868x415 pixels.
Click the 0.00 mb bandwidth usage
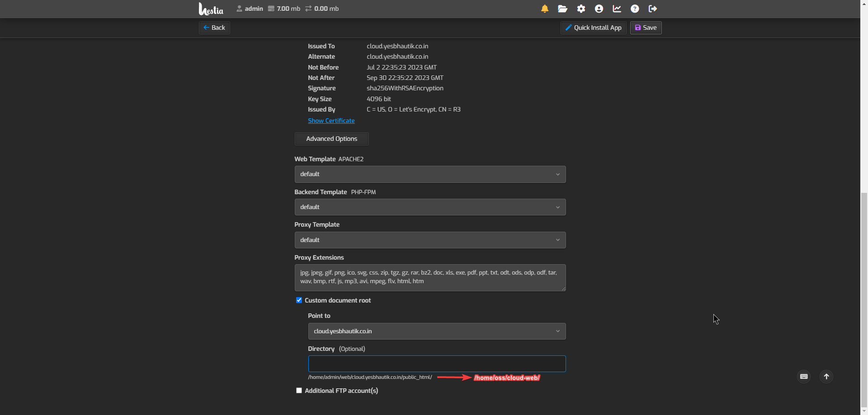(x=322, y=9)
